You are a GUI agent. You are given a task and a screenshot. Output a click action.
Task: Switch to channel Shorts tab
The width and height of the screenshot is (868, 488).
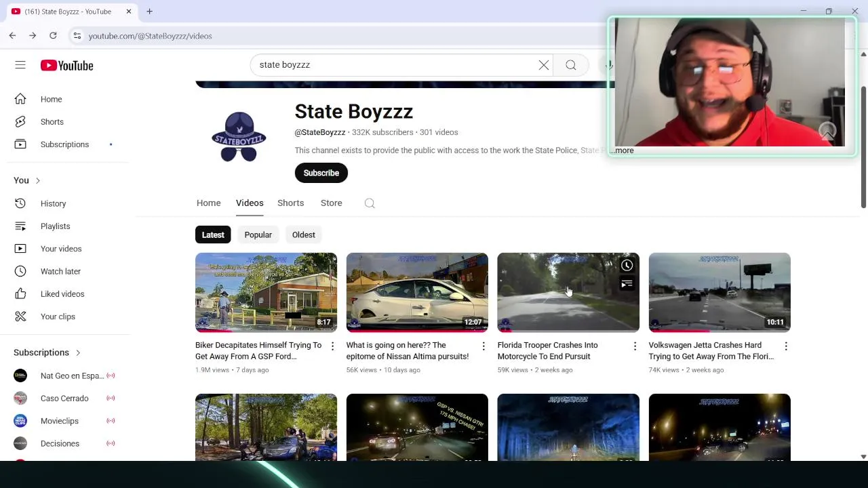(x=290, y=203)
